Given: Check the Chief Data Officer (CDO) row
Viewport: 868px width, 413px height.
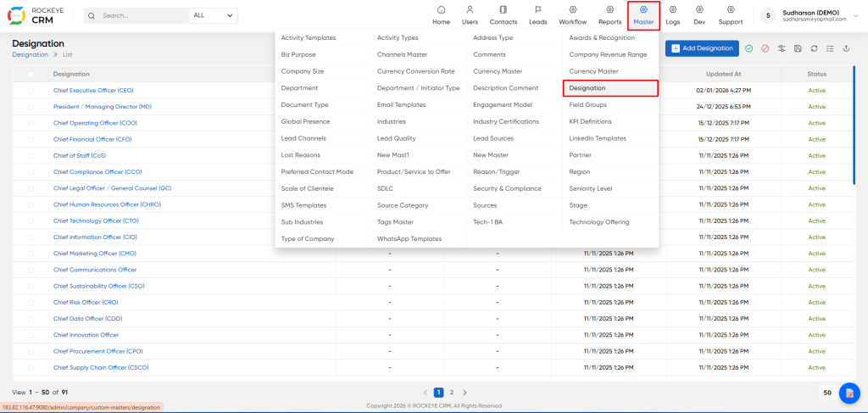Looking at the screenshot, I should pyautogui.click(x=31, y=319).
